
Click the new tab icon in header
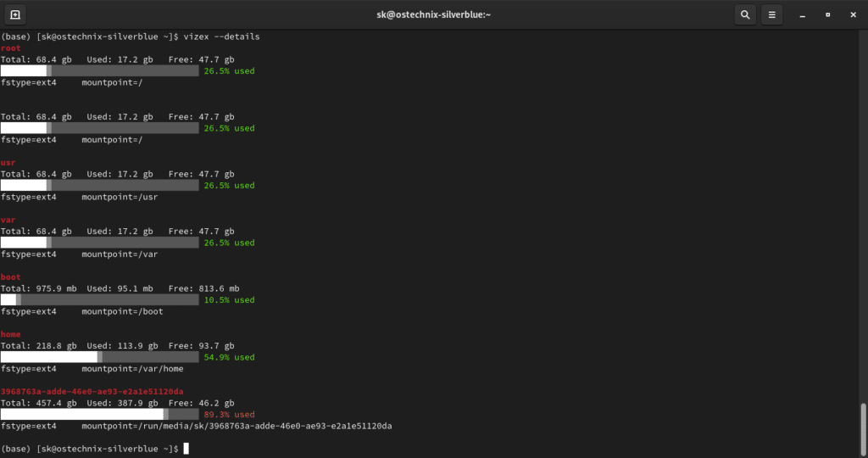[x=15, y=14]
